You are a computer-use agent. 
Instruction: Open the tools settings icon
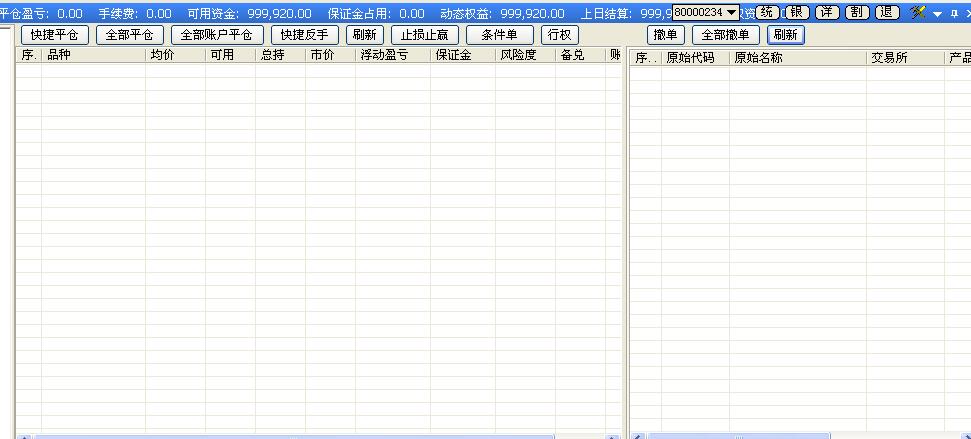click(918, 12)
